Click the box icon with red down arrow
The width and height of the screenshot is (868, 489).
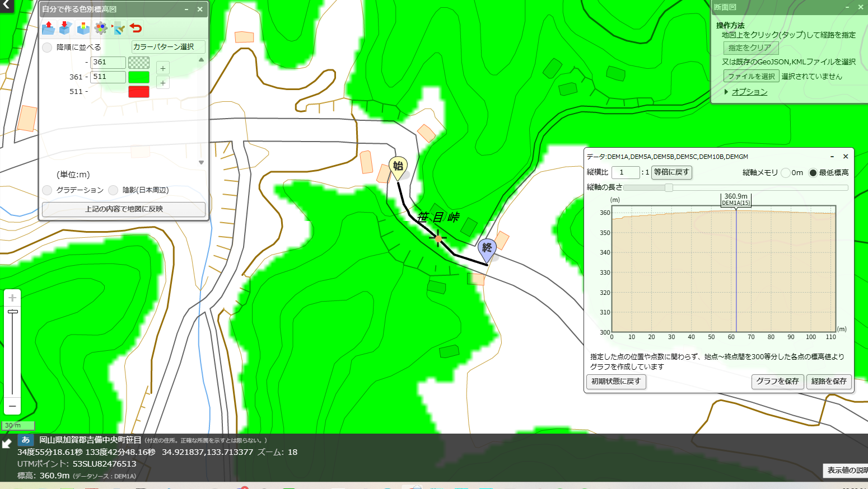tap(66, 27)
